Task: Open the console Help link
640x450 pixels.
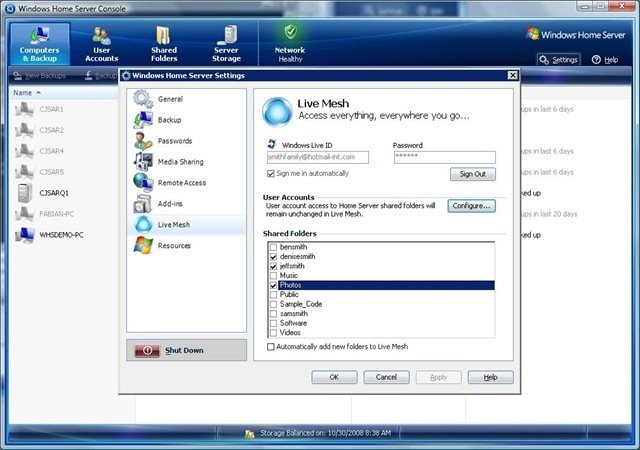Action: click(x=605, y=60)
